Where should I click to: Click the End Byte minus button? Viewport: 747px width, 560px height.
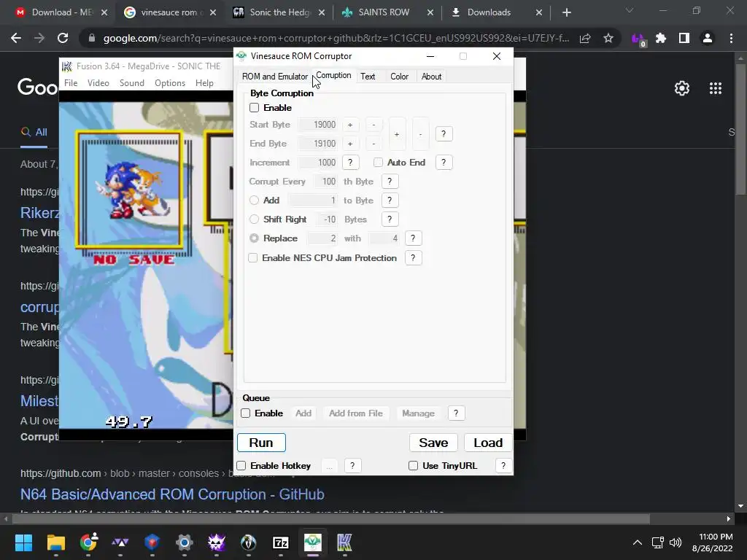point(374,144)
